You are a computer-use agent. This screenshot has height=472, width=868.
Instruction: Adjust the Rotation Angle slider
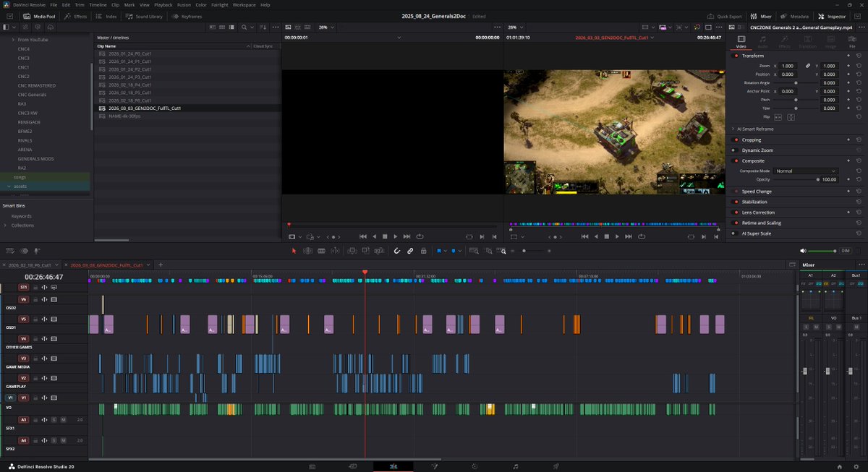pos(796,82)
